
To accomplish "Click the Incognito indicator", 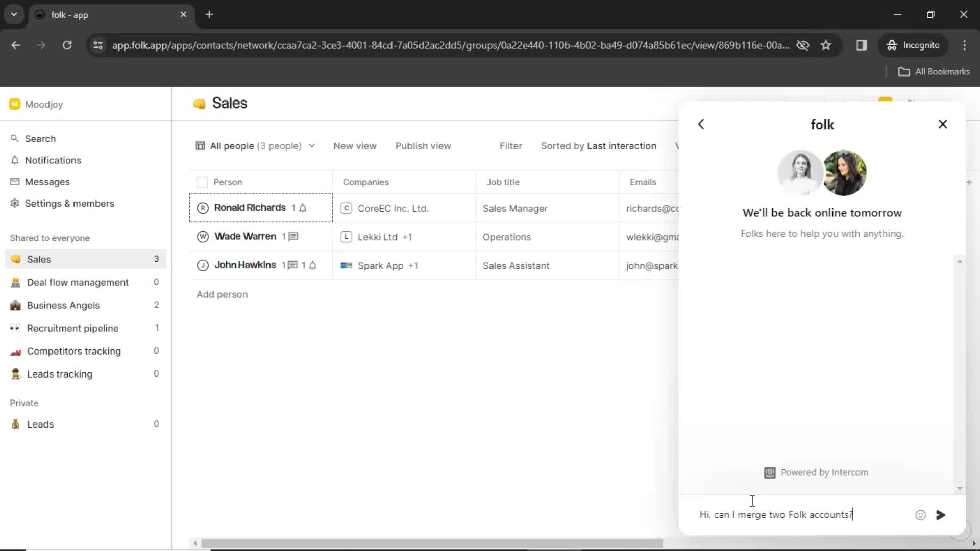I will 913,45.
